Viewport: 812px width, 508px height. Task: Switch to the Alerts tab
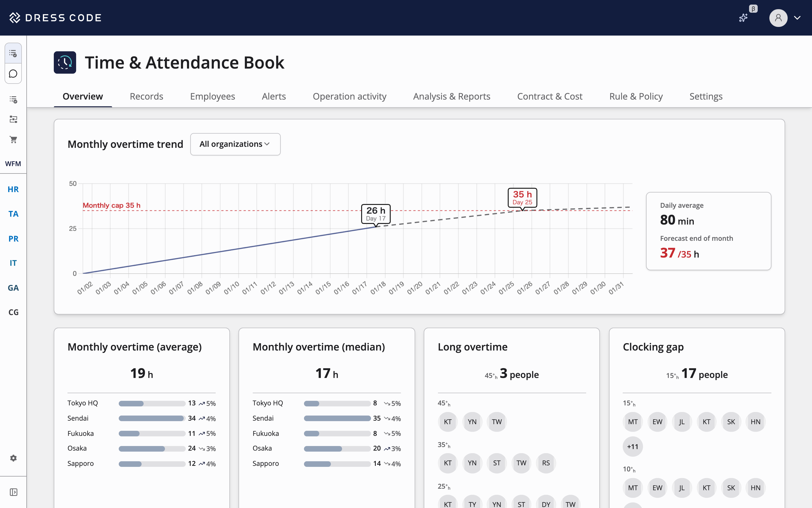tap(274, 97)
